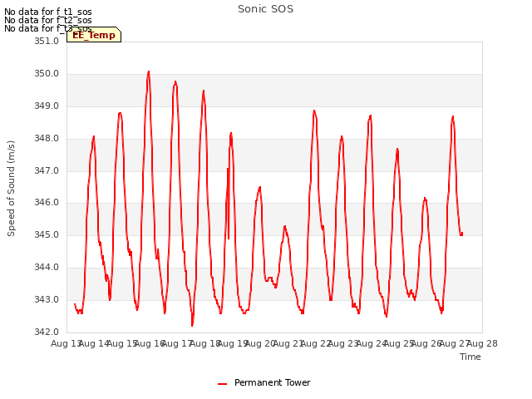Click the 343.0 y-axis tick label
The image size is (532, 399).
[47, 299]
